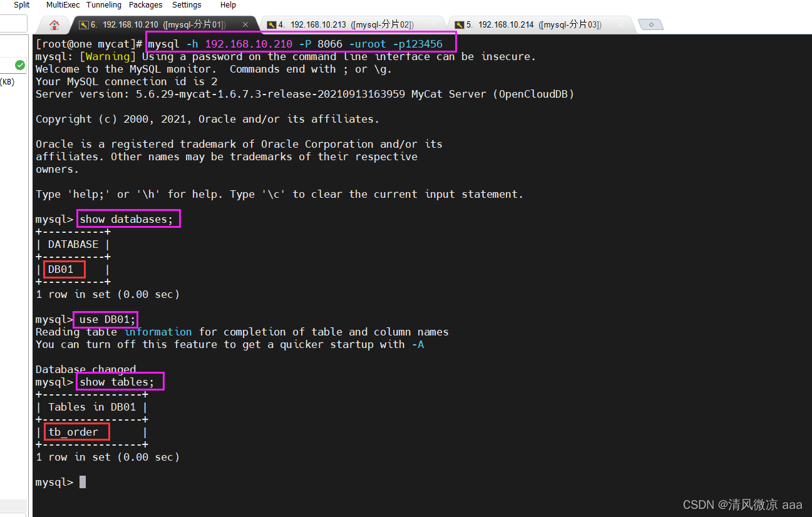Click the 'Type help;' instruction line
The width and height of the screenshot is (812, 517).
tap(280, 194)
